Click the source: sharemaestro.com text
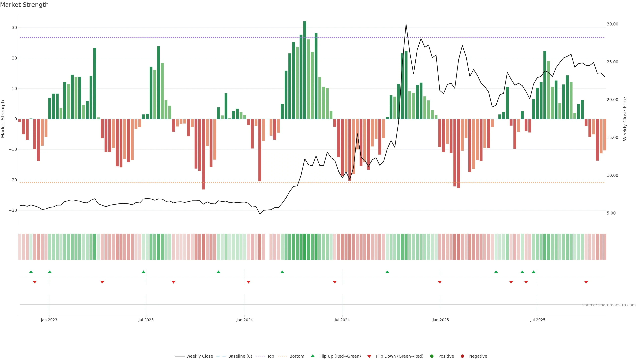This screenshot has width=644, height=362. click(609, 305)
